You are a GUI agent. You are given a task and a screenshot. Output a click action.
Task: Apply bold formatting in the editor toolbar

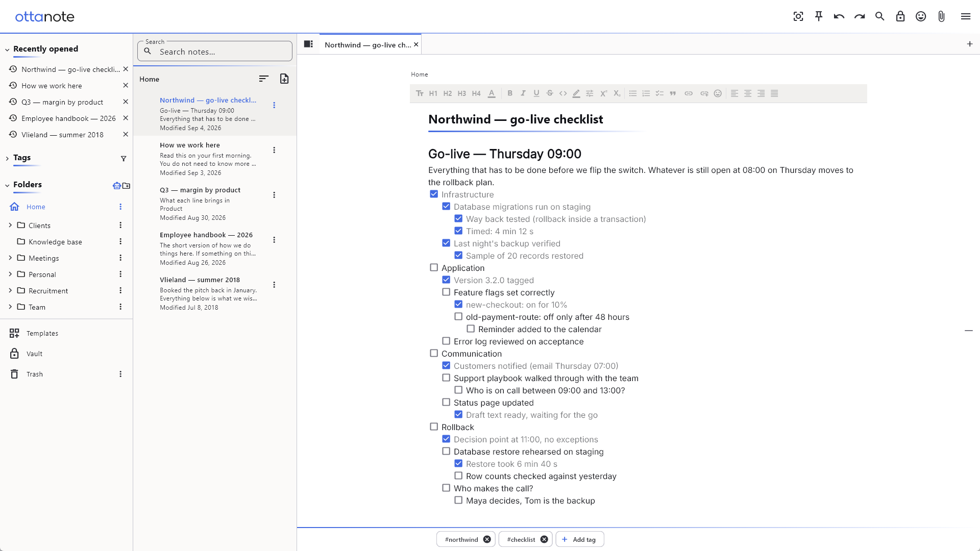[x=509, y=93]
